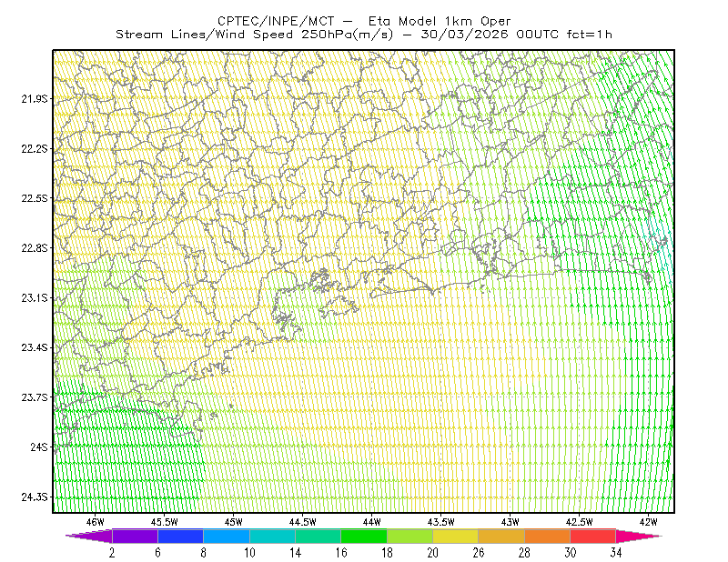This screenshot has width=728, height=562.
Task: Click the light blue legend segment between 8 and 10
Action: pos(227,536)
